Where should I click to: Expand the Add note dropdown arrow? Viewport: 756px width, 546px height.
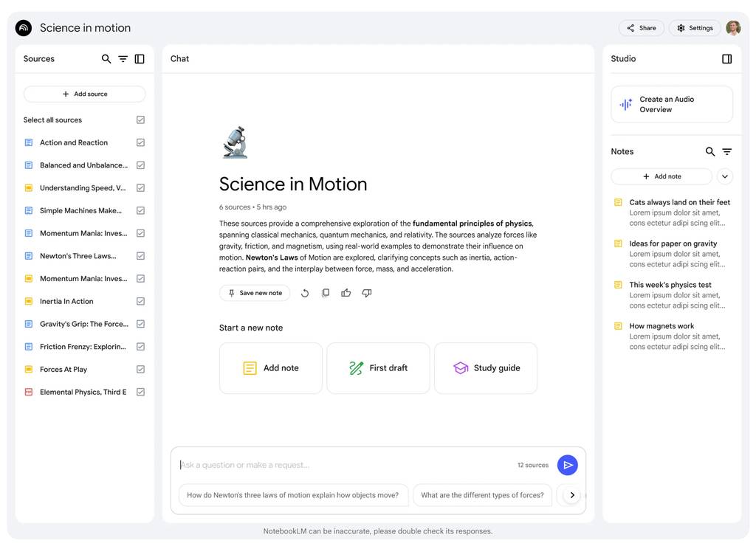[x=724, y=176]
